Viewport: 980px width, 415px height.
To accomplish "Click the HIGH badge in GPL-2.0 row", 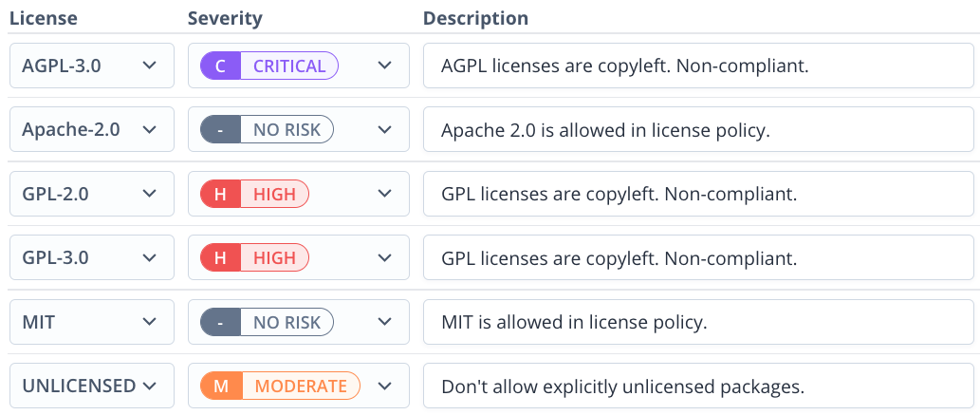I will (x=254, y=194).
